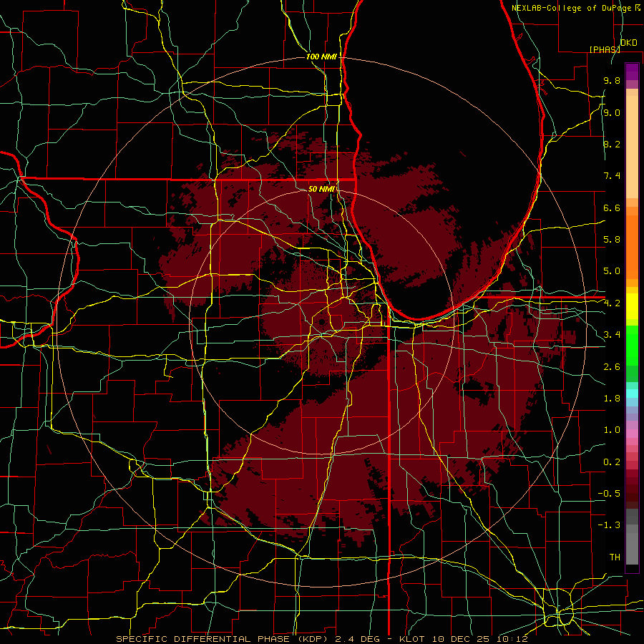Click the 7.4 value on the scale
The width and height of the screenshot is (644, 644).
[x=612, y=176]
